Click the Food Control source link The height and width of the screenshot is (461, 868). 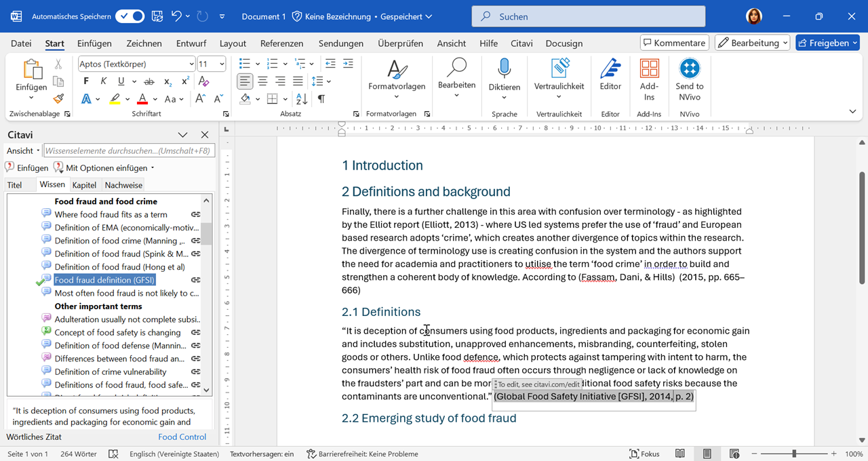tap(182, 437)
